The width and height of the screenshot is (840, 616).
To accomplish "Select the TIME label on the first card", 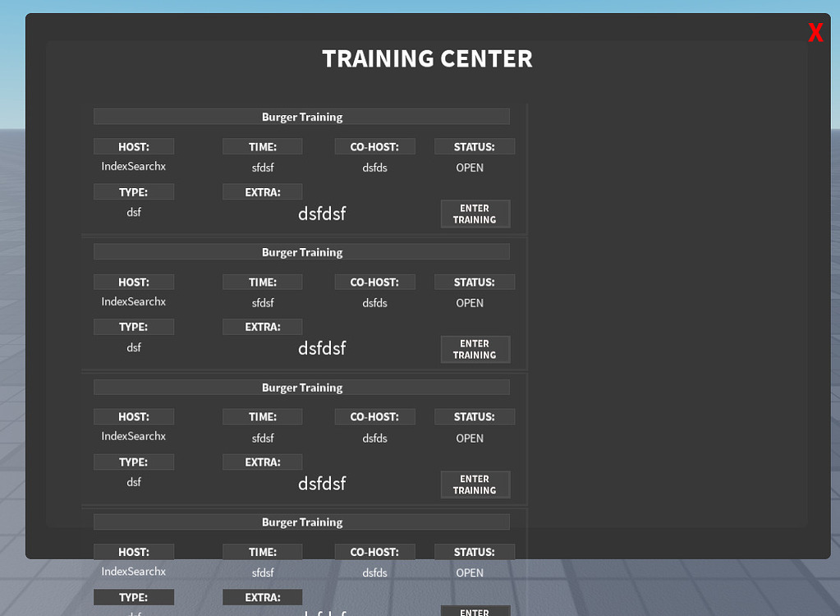I will pos(262,145).
